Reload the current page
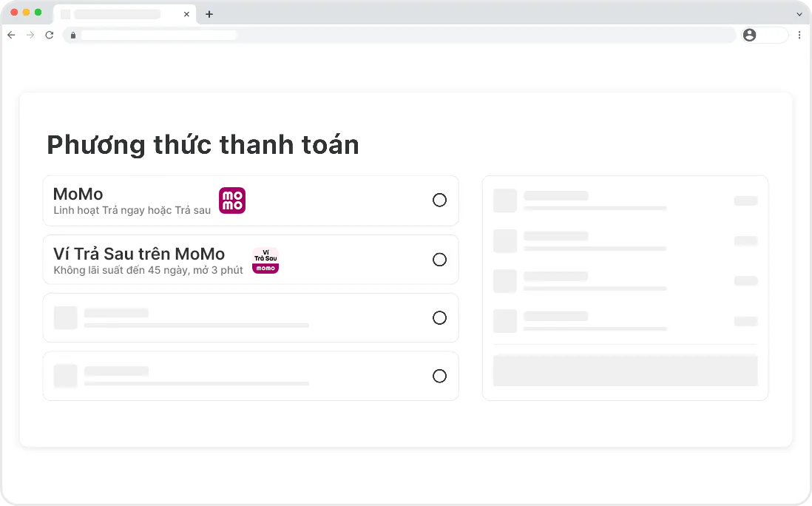Image resolution: width=812 pixels, height=506 pixels. [x=50, y=35]
